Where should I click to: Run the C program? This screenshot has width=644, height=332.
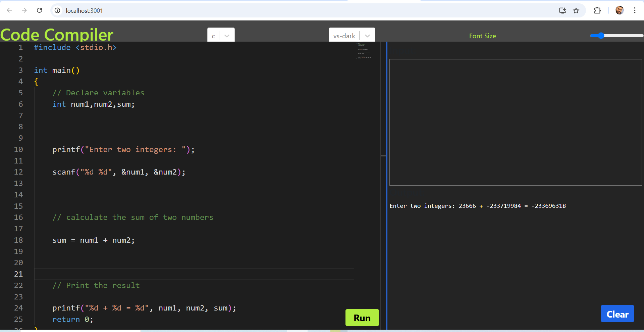[x=362, y=317]
